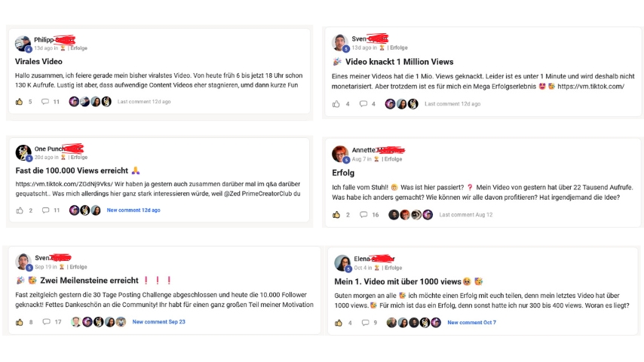Select 'Erfolge' category on Annette's post

(x=394, y=159)
